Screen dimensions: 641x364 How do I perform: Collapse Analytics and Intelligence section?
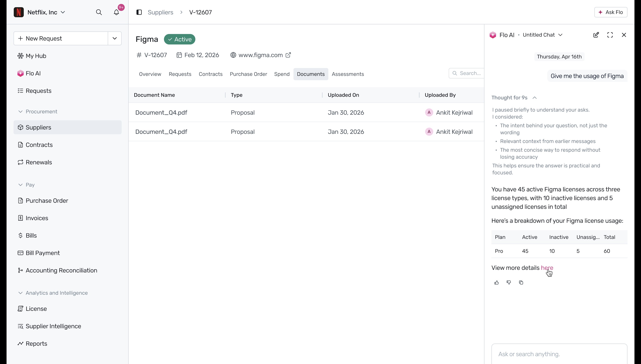[53, 293]
